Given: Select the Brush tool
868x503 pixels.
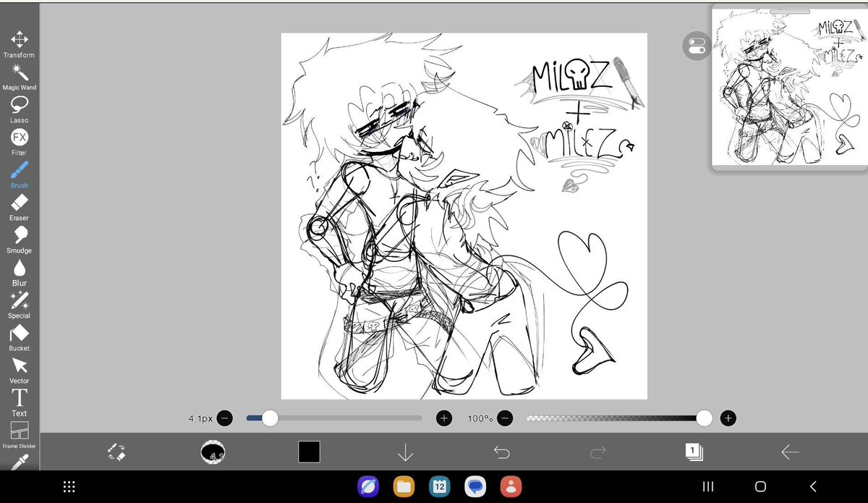Looking at the screenshot, I should pyautogui.click(x=19, y=174).
